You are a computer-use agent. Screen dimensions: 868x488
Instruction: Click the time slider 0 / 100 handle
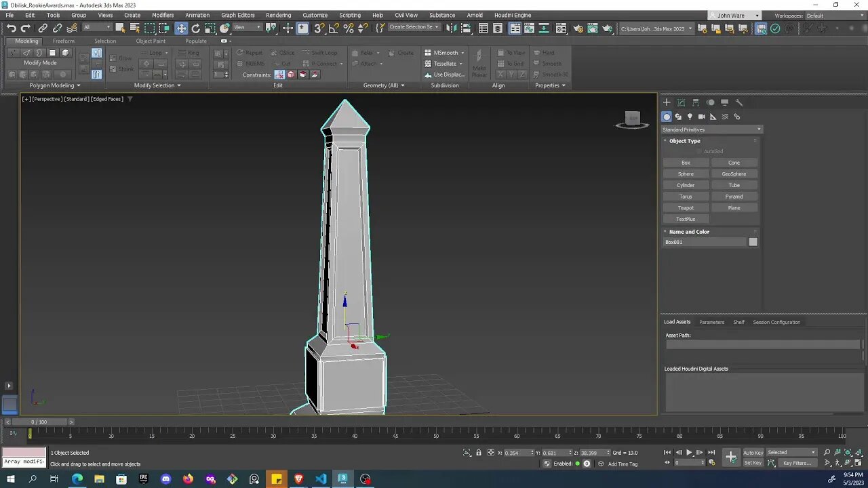[39, 422]
